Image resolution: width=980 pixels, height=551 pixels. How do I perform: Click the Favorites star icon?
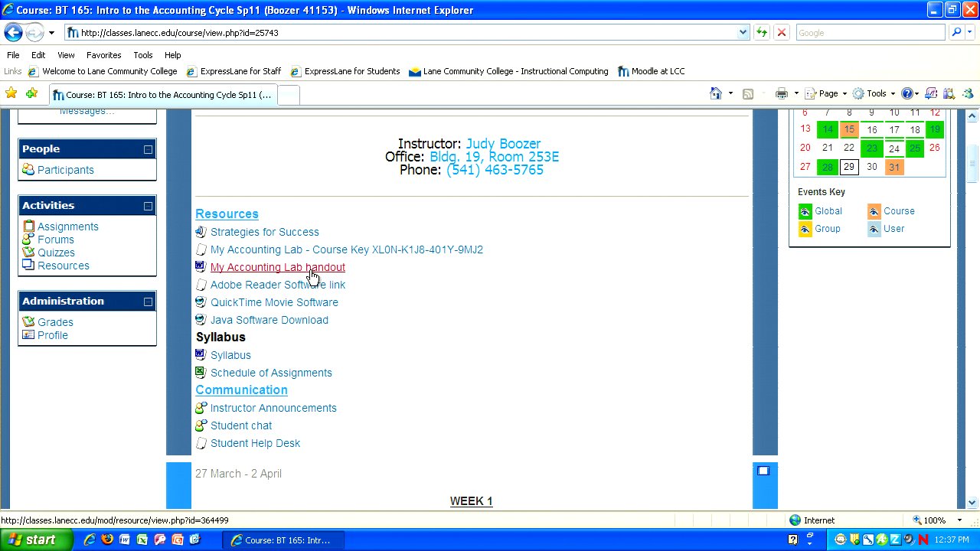point(11,93)
